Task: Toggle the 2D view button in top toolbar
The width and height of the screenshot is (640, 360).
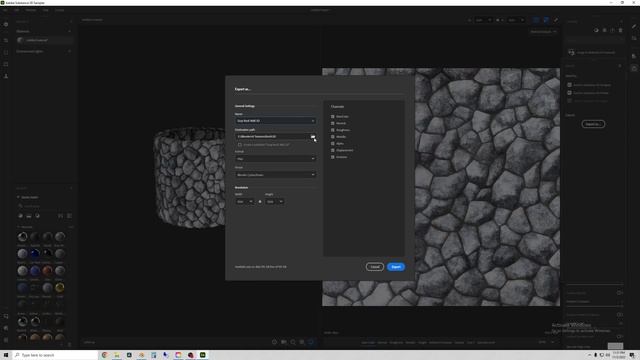Action: (x=546, y=20)
